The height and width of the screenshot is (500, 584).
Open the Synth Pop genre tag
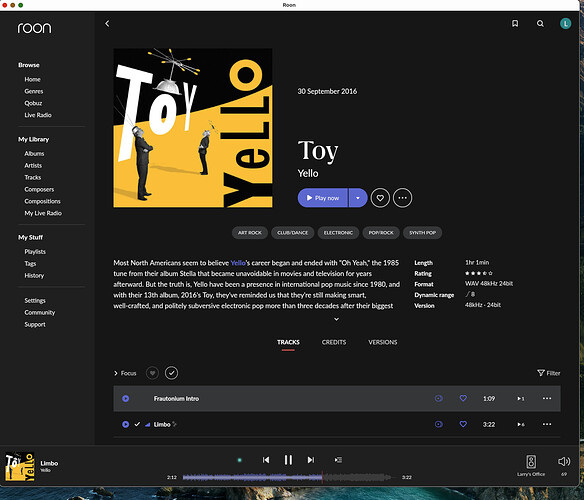coord(422,232)
